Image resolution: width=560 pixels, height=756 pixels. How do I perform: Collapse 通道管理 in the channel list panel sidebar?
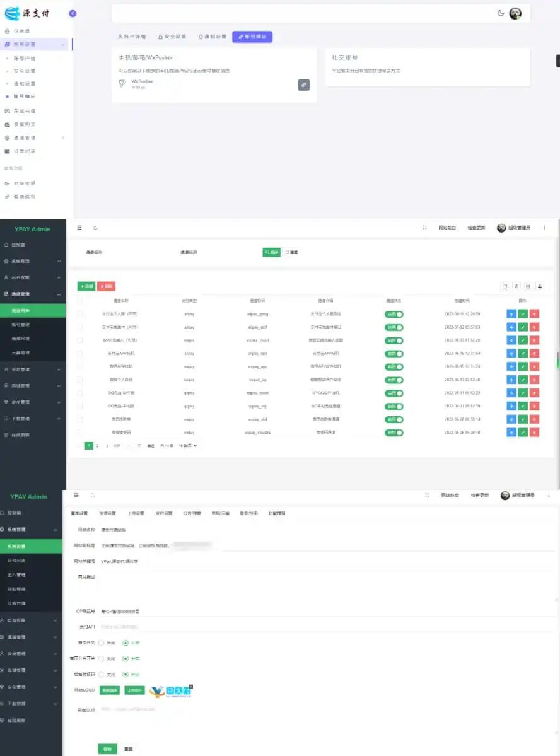(32, 294)
